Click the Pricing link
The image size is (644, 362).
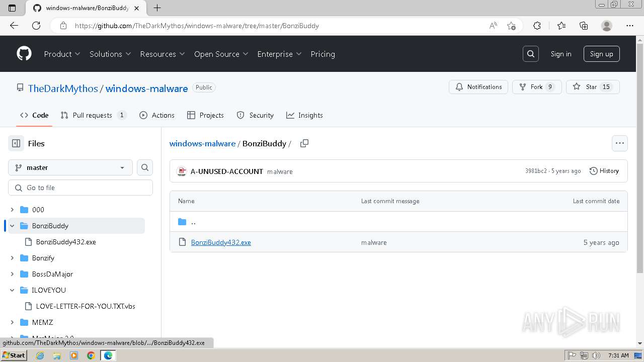[x=323, y=54]
